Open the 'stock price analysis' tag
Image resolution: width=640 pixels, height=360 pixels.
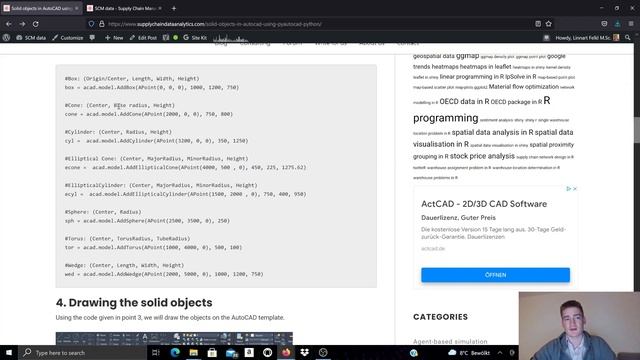point(482,156)
